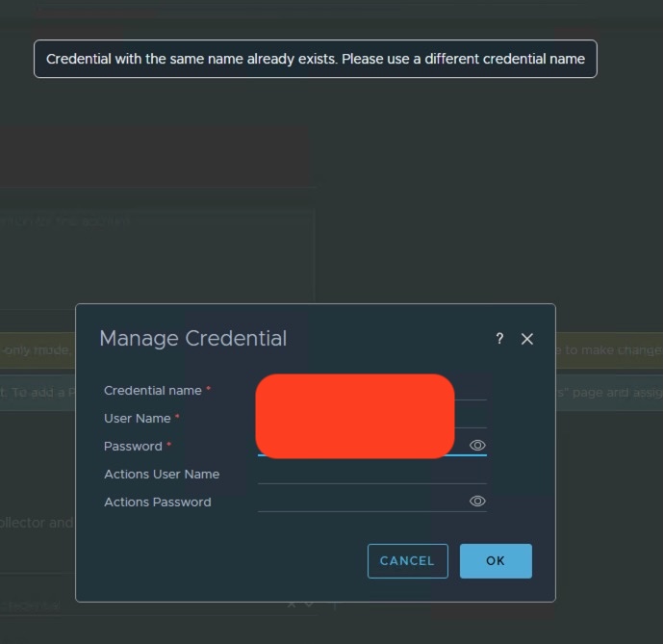
Task: Click the Credential name label
Action: click(x=153, y=391)
